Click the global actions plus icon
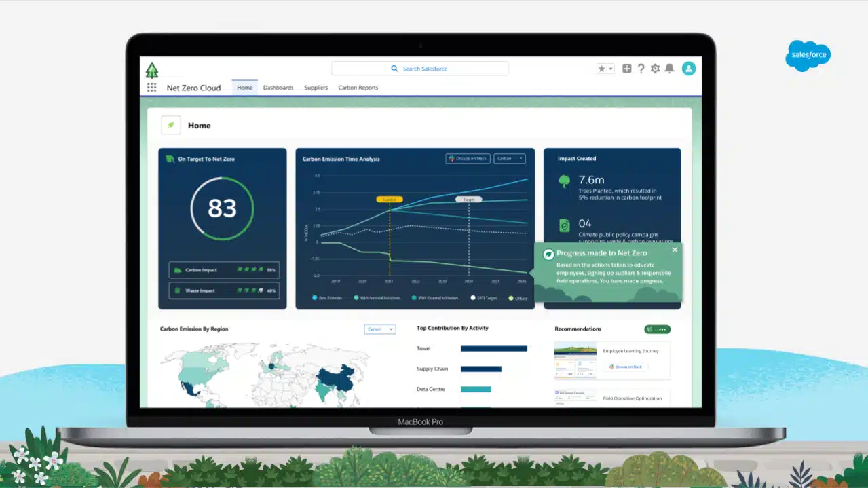The height and width of the screenshot is (488, 868). pos(626,68)
